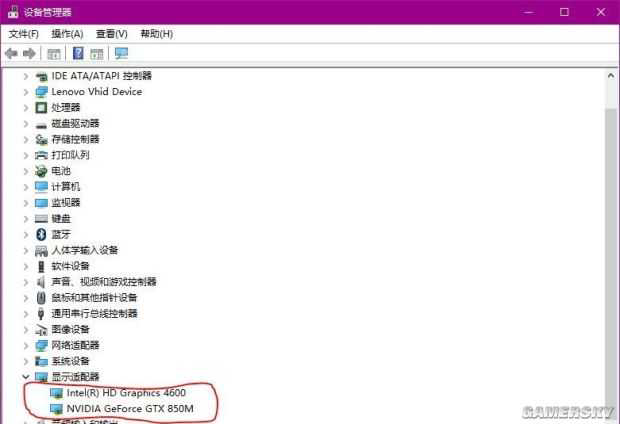
Task: Expand the 网络适配器 network adapters node
Action: pos(26,345)
